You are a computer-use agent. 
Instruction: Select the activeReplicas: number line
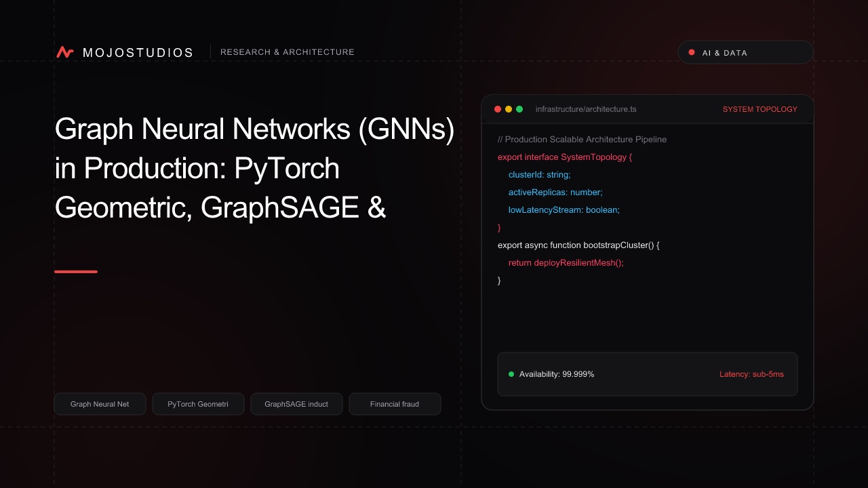pyautogui.click(x=555, y=192)
